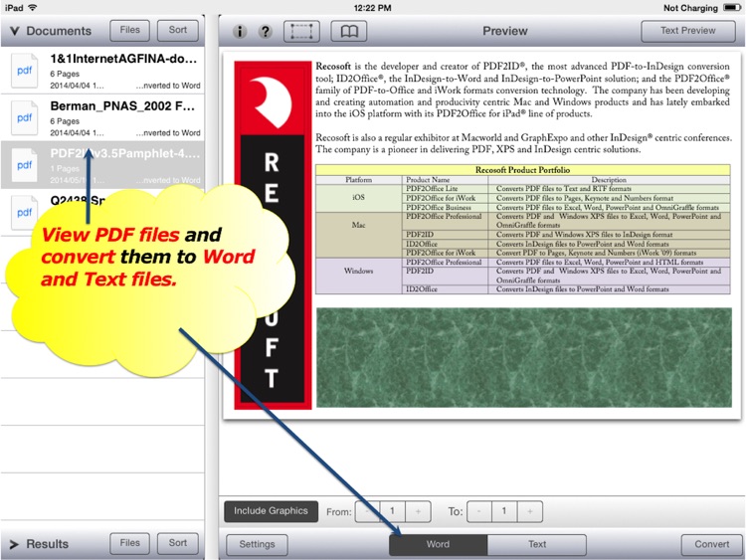Click the Recosoft logo banner in preview
Screen dimensions: 746x560
point(273,235)
